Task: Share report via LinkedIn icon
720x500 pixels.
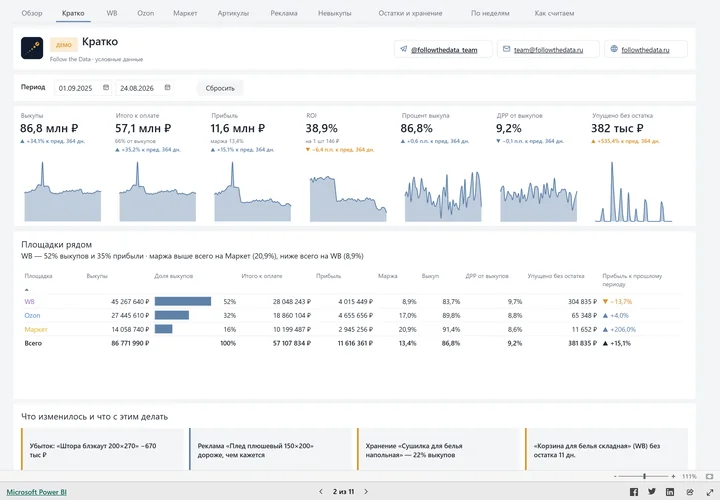Action: [x=670, y=492]
